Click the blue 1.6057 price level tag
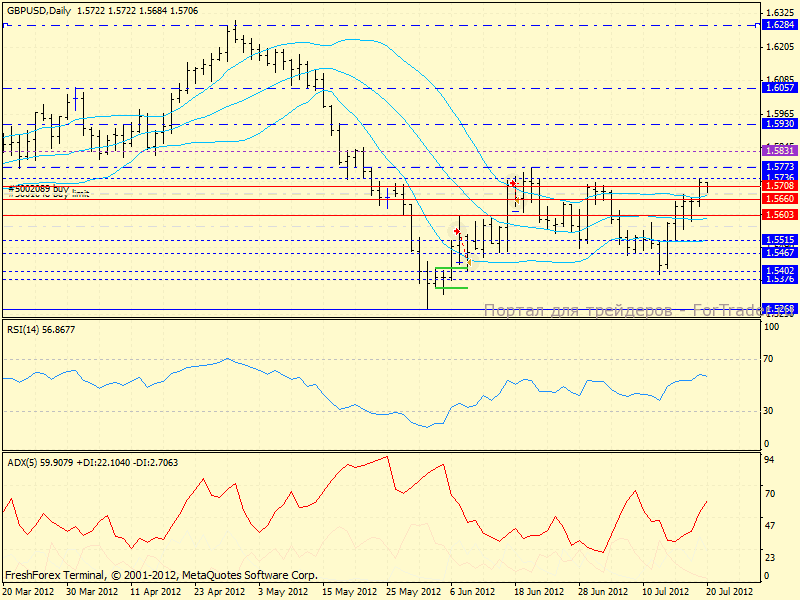 (x=778, y=88)
